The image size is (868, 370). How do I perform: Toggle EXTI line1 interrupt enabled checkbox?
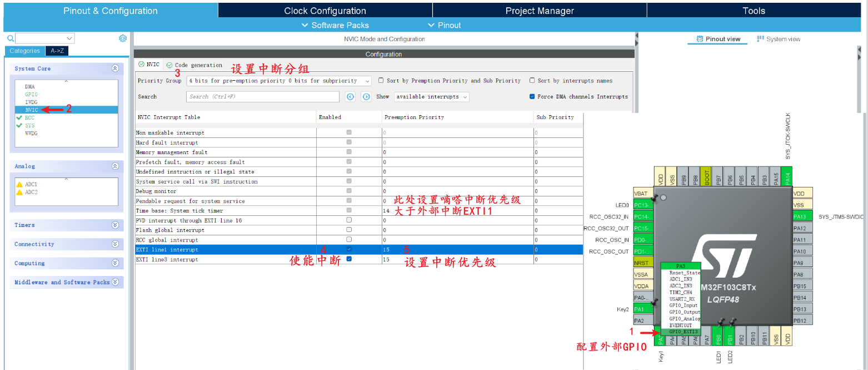[x=349, y=249]
